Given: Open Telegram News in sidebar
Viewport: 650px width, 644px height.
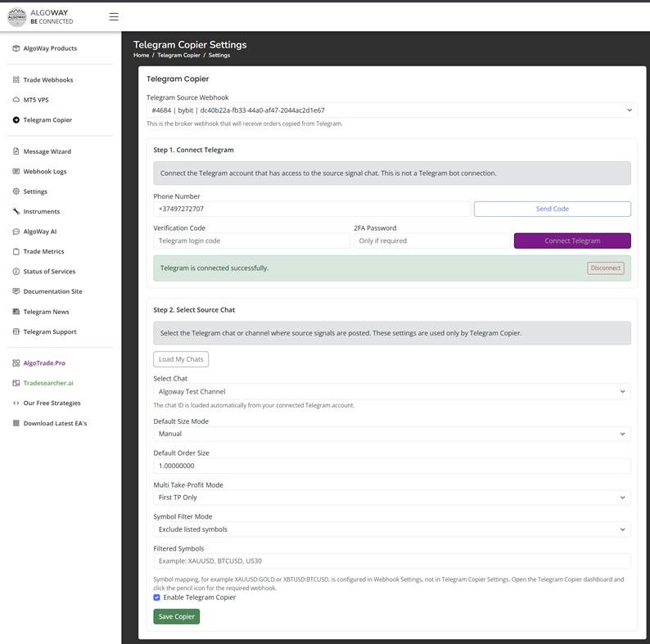Looking at the screenshot, I should pyautogui.click(x=46, y=311).
